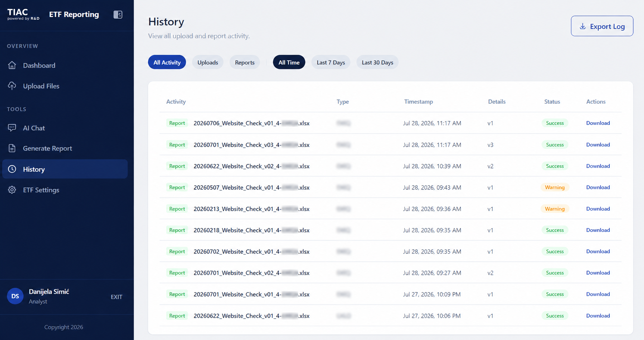This screenshot has height=340, width=644.
Task: Click Report tag of 20260622_v01 row
Action: click(x=177, y=316)
